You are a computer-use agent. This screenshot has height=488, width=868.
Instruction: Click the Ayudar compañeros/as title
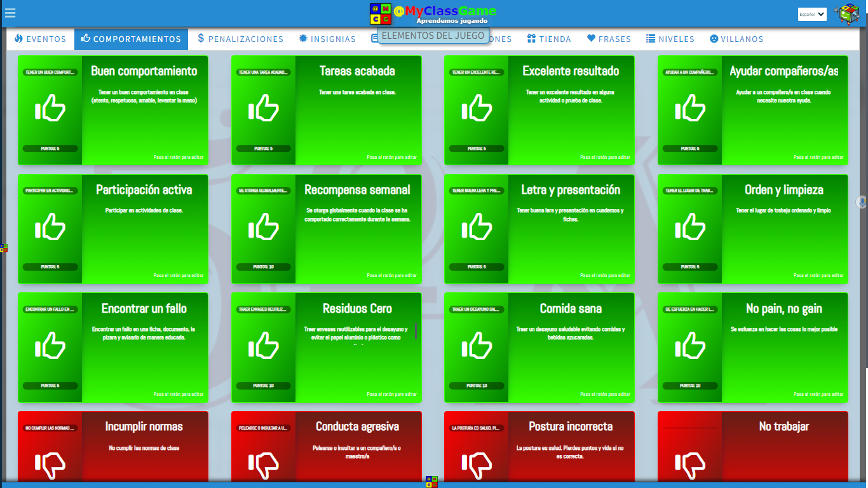(x=784, y=71)
